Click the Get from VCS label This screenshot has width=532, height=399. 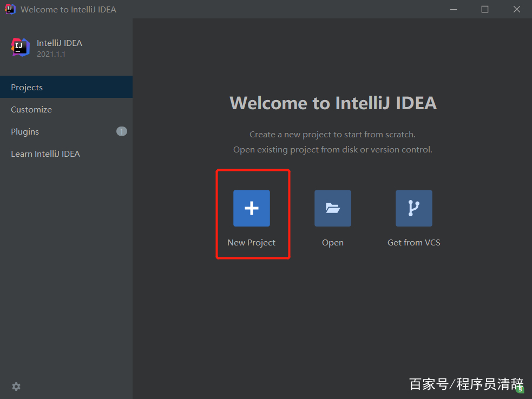point(413,243)
